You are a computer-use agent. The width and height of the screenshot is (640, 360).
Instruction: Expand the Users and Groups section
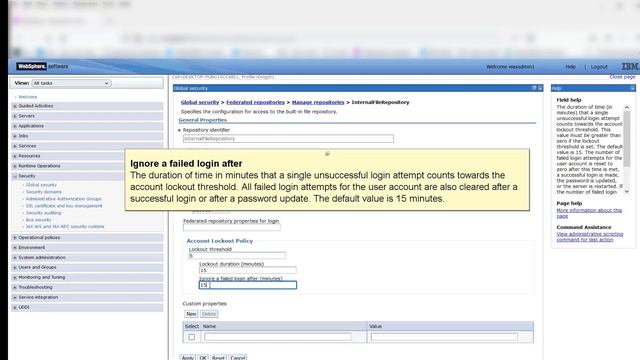tap(15, 268)
